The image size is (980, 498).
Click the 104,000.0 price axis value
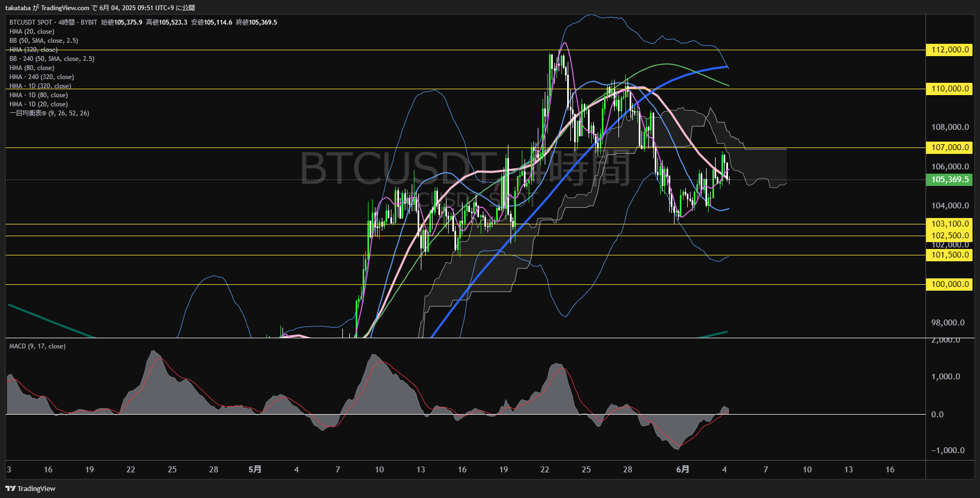point(950,206)
